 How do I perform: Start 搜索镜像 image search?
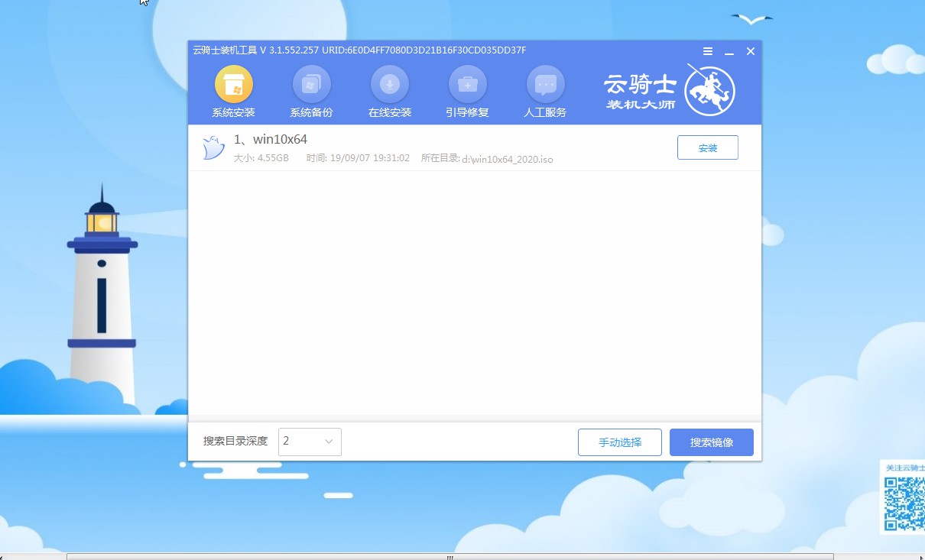(x=711, y=442)
